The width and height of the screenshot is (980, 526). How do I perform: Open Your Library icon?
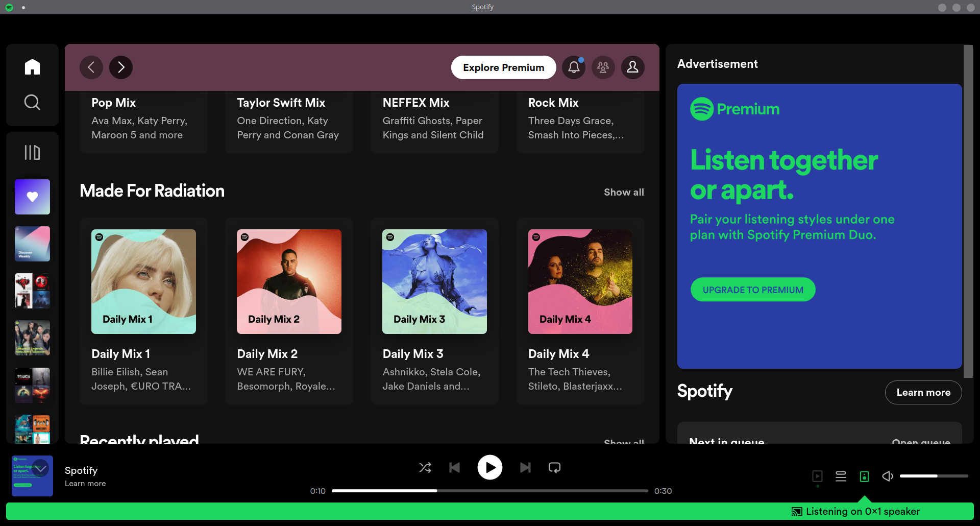tap(32, 152)
